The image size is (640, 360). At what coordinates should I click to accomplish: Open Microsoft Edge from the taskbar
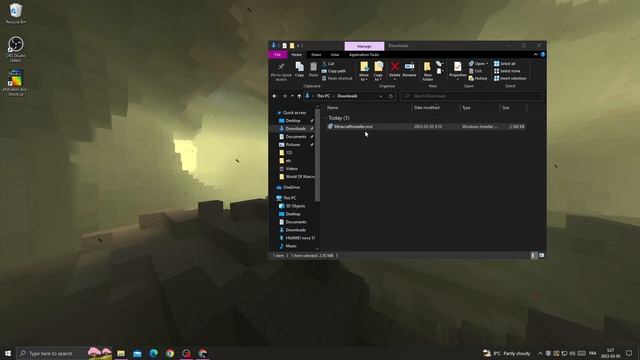pyautogui.click(x=153, y=353)
